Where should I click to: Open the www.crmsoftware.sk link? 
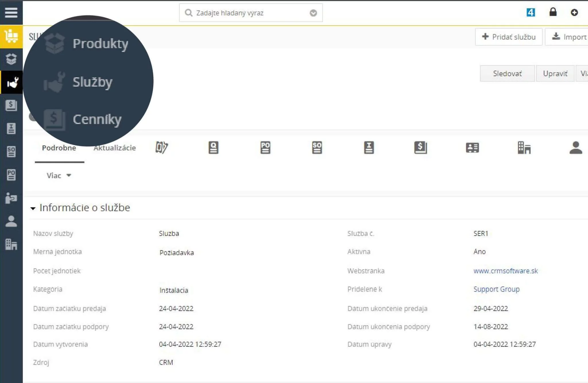point(505,271)
